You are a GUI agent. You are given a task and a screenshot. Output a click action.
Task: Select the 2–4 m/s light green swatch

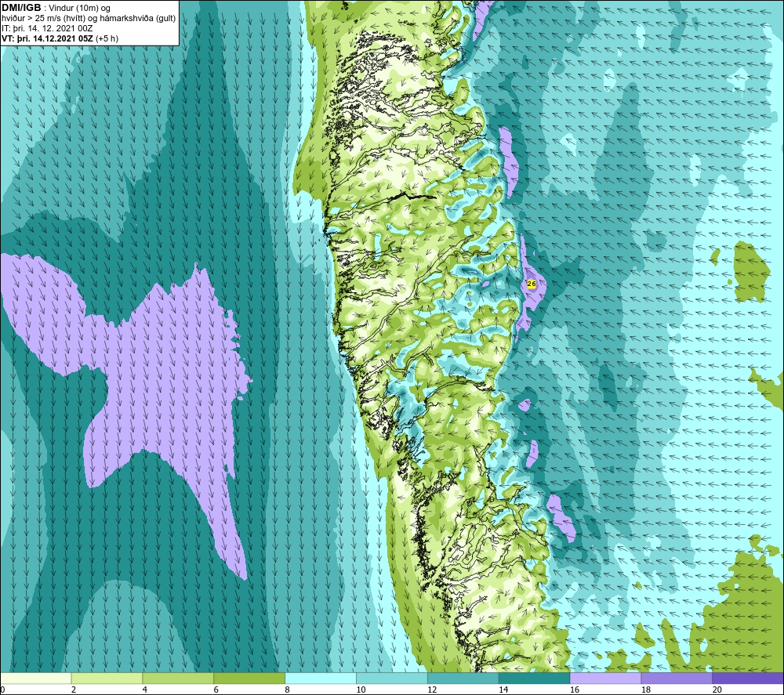(x=107, y=679)
